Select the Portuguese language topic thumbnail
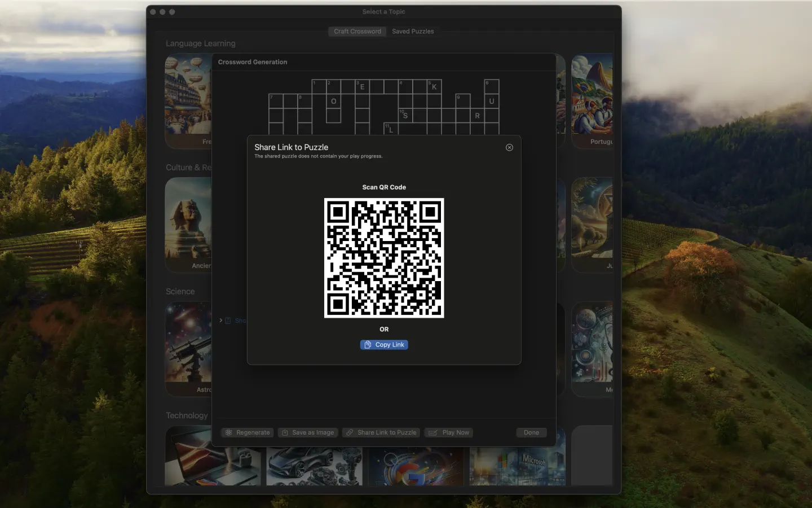Image resolution: width=812 pixels, height=508 pixels. [592, 101]
